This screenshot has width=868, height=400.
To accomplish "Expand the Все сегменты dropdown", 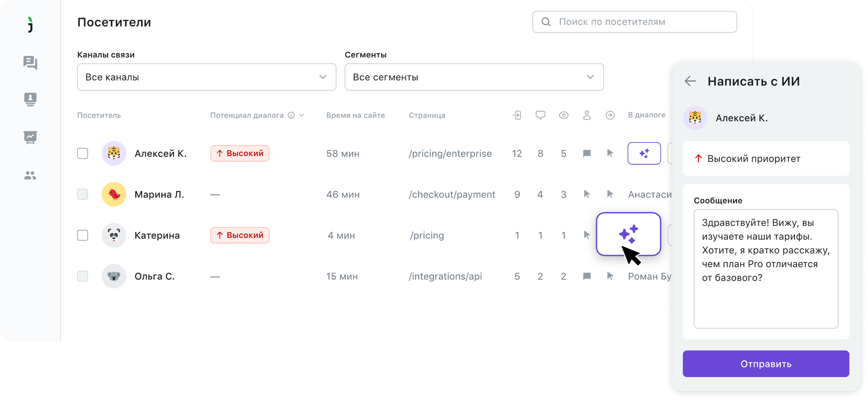I will point(474,77).
